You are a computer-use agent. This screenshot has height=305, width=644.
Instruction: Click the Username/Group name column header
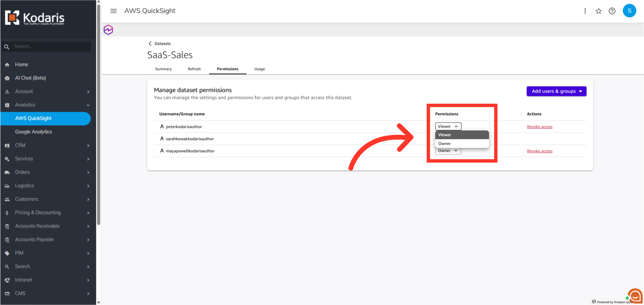click(182, 114)
